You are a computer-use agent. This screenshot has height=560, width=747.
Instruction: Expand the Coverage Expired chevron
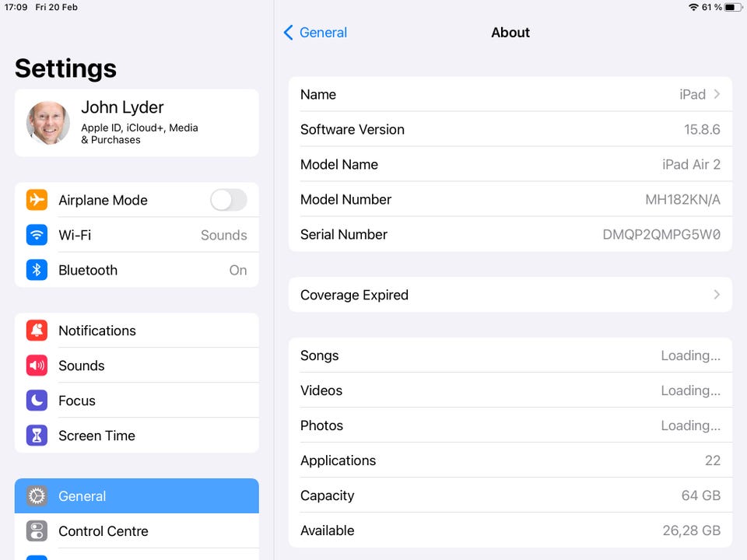[717, 295]
